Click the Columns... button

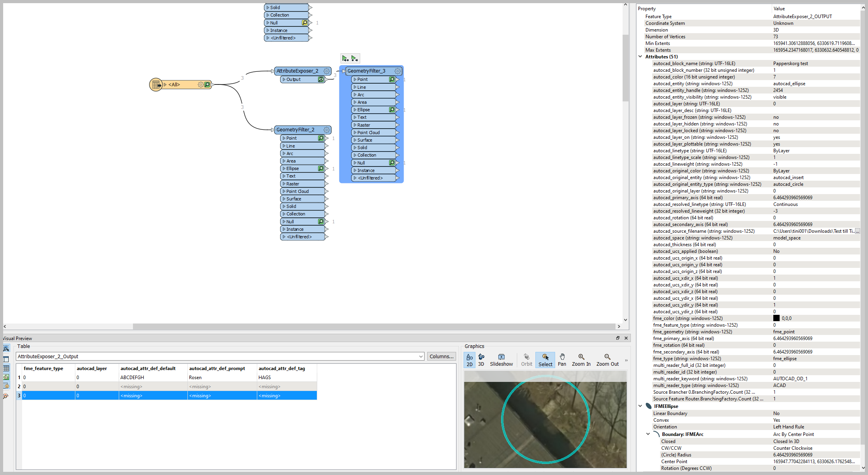tap(441, 356)
